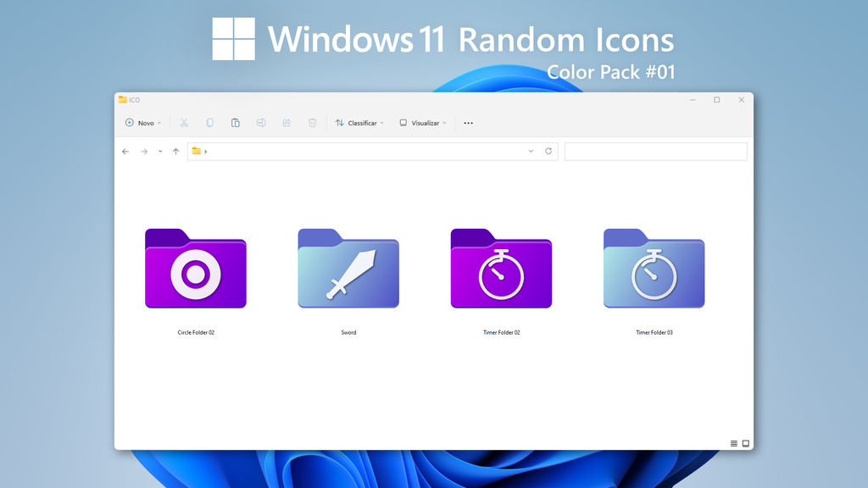The image size is (868, 488).
Task: Close the ICO window
Action: coord(741,100)
